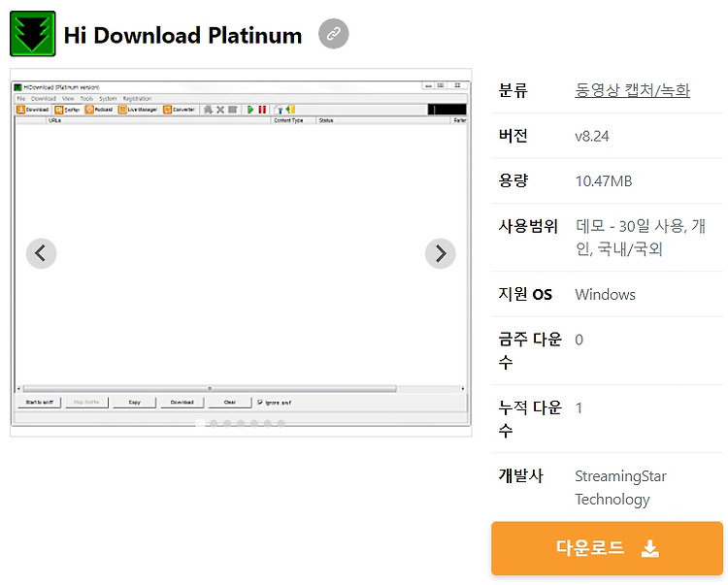This screenshot has height=585, width=728.
Task: Advance to the next screenshot with the right arrow
Action: 440,253
